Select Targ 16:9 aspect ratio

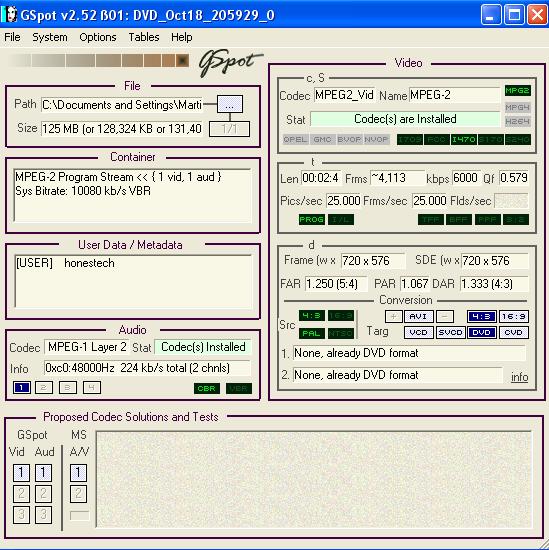pyautogui.click(x=514, y=316)
